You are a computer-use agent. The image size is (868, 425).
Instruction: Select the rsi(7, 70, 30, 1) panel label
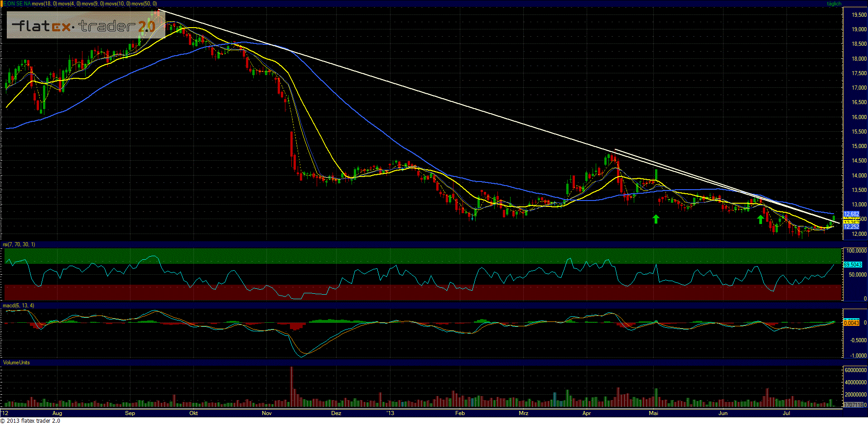click(x=19, y=244)
